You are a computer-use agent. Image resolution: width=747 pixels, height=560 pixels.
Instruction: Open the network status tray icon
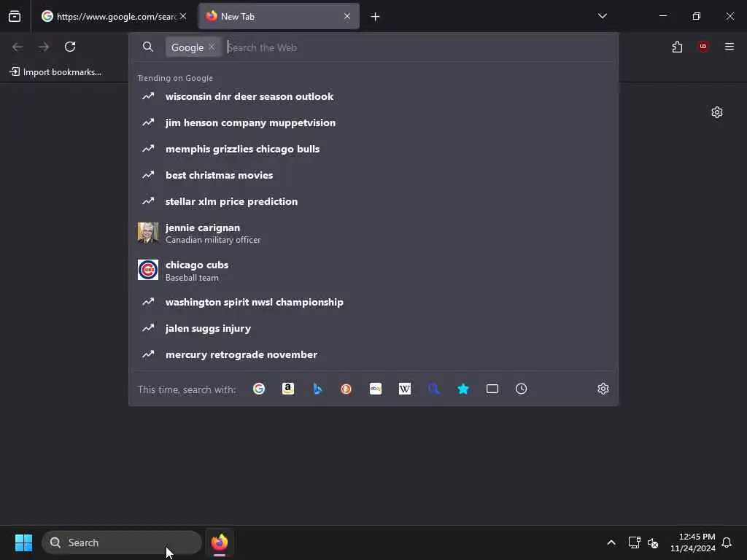point(634,542)
